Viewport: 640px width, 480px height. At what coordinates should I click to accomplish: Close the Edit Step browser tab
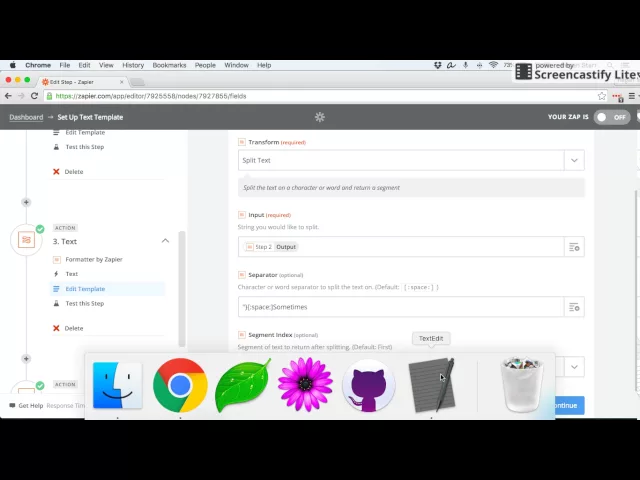121,82
